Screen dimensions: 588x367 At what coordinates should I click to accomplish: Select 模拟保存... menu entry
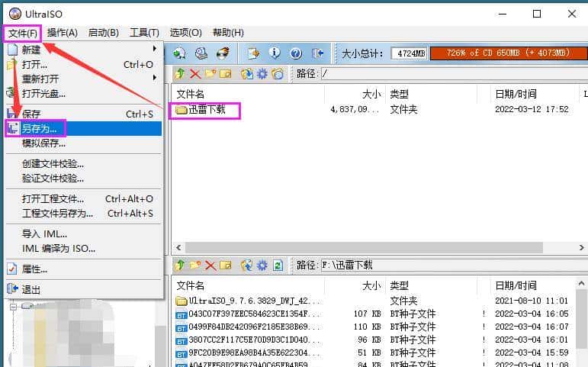pyautogui.click(x=84, y=143)
